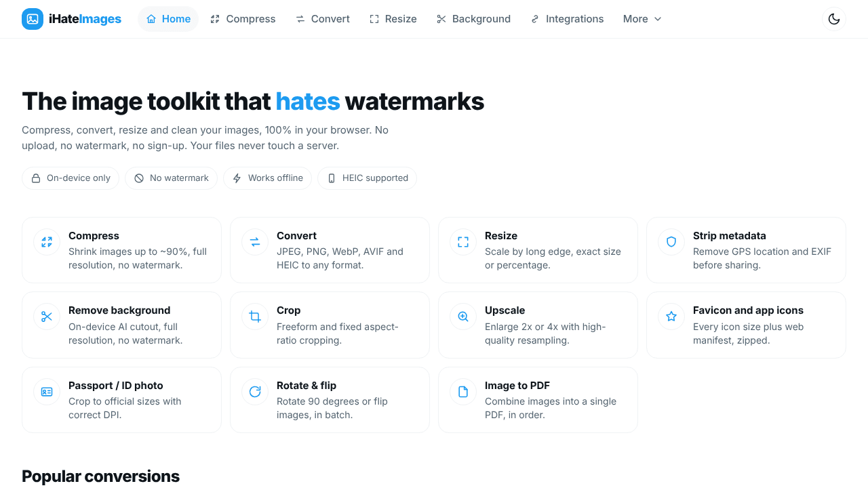This screenshot has height=488, width=868.
Task: Go to the Home nav item
Action: click(168, 19)
